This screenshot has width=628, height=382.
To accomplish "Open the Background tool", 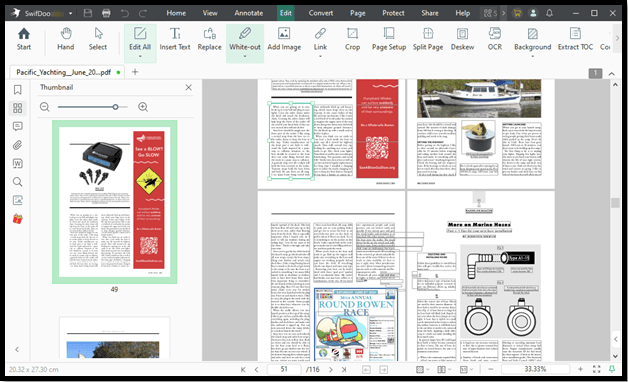I will click(533, 39).
